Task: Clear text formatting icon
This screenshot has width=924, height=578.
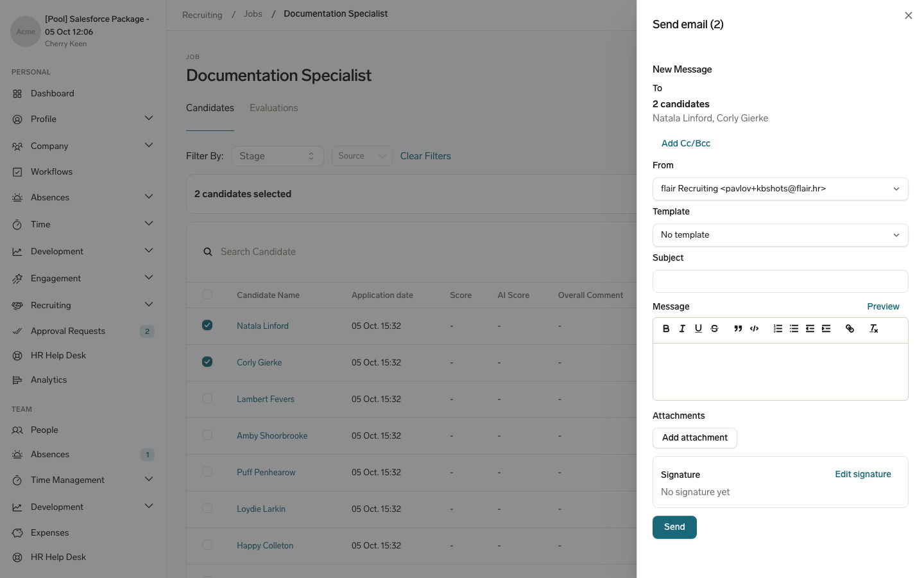Action: coord(873,329)
